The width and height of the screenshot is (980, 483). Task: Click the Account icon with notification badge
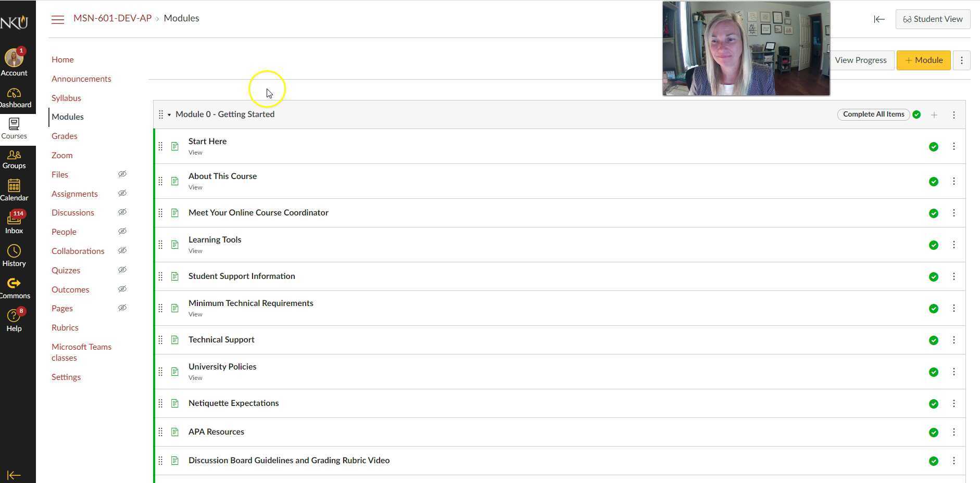coord(14,59)
